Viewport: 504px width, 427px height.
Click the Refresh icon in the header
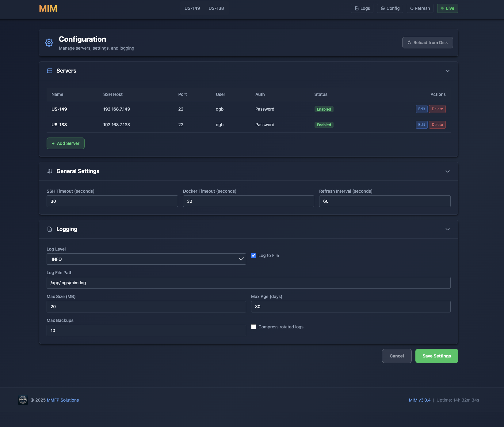point(411,8)
